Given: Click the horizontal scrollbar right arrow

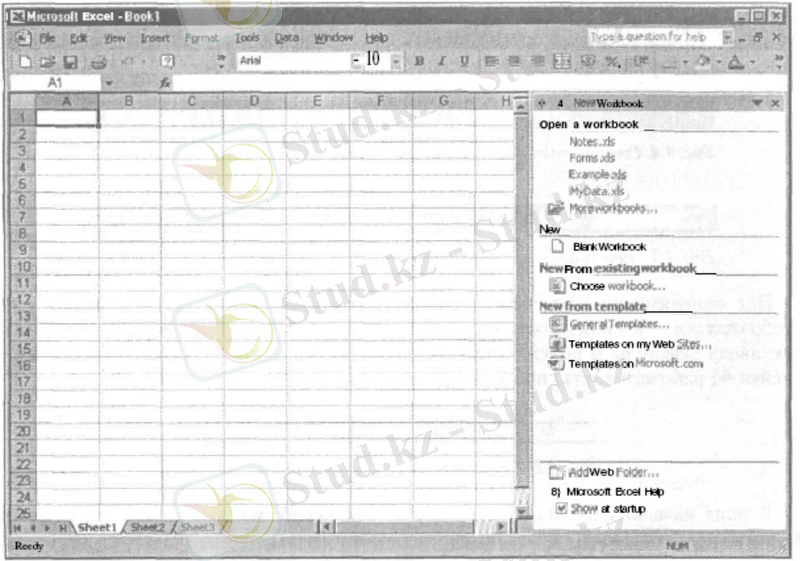Looking at the screenshot, I should click(502, 527).
